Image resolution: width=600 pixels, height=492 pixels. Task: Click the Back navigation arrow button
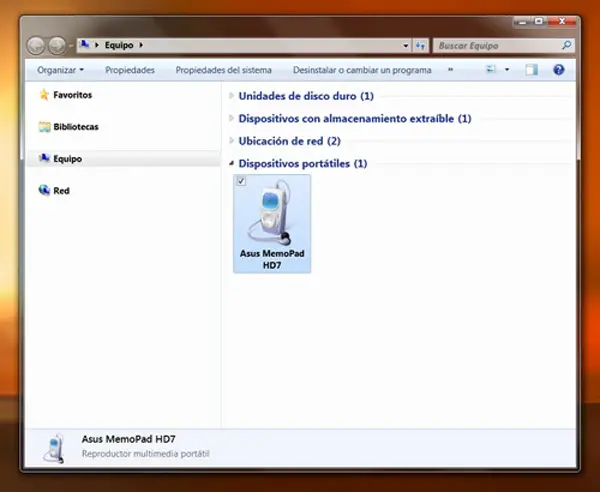36,46
